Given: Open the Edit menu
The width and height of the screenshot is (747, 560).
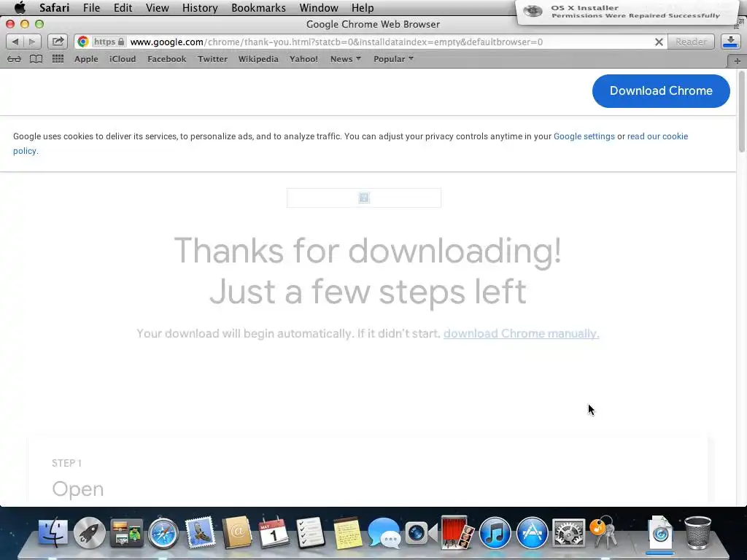Looking at the screenshot, I should (123, 7).
